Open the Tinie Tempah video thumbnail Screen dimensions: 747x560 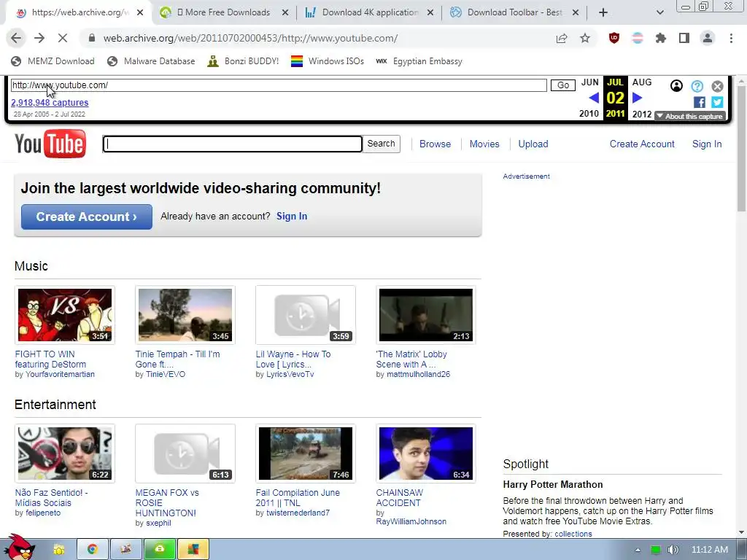185,315
